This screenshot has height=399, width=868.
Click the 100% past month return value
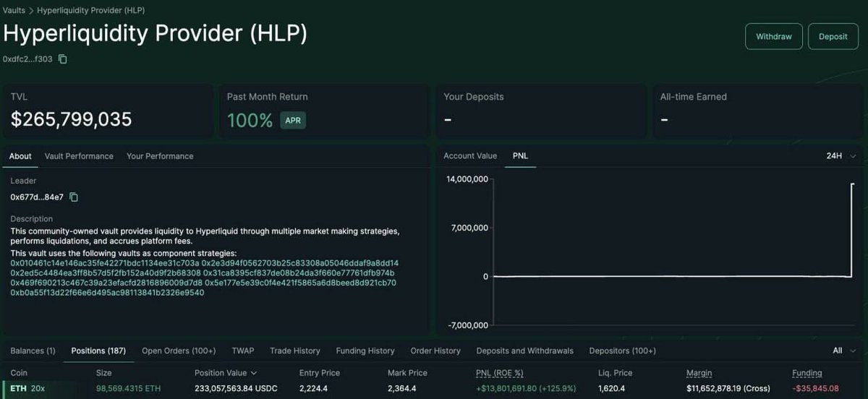(250, 120)
